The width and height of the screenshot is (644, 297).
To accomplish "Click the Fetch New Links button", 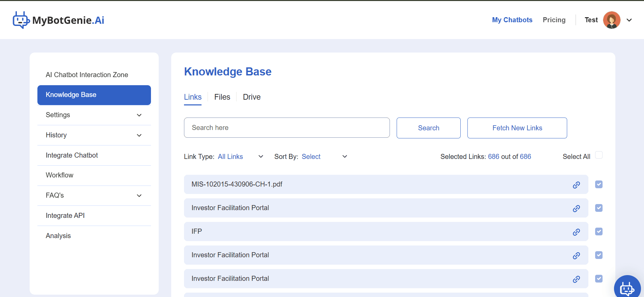I will pyautogui.click(x=517, y=128).
